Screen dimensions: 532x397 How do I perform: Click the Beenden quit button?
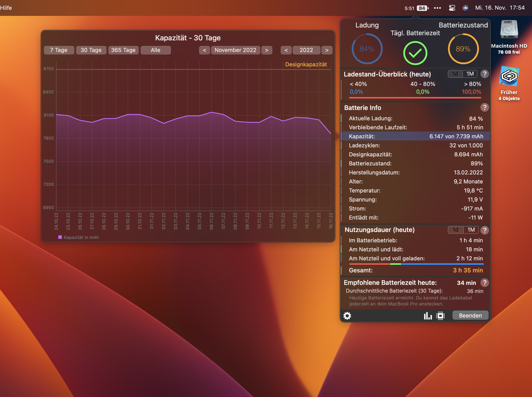coord(470,315)
